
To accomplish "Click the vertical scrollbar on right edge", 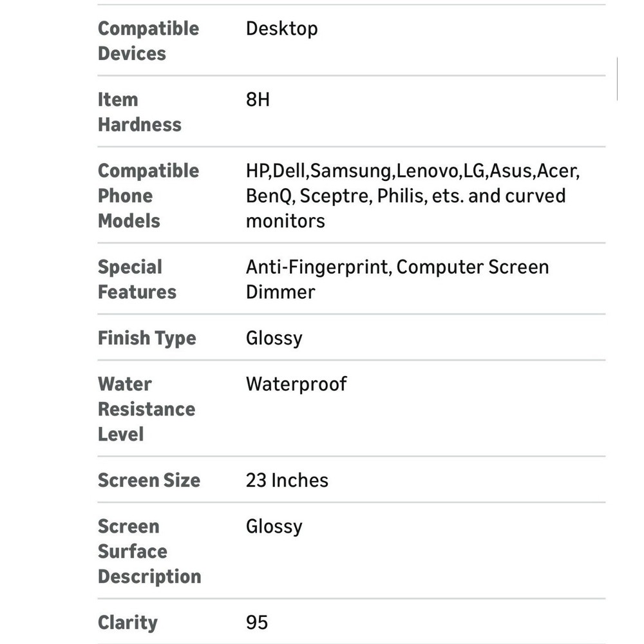I will 617,79.
